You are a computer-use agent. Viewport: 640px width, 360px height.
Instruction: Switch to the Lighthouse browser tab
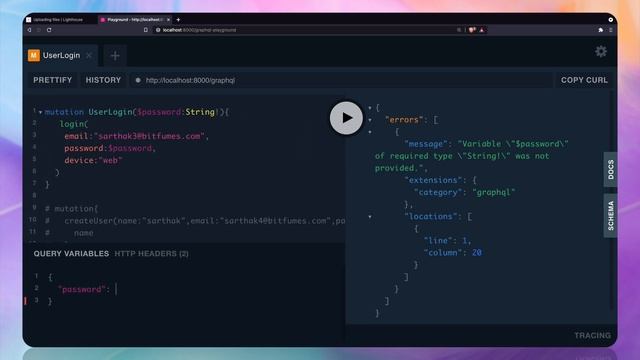click(x=57, y=20)
